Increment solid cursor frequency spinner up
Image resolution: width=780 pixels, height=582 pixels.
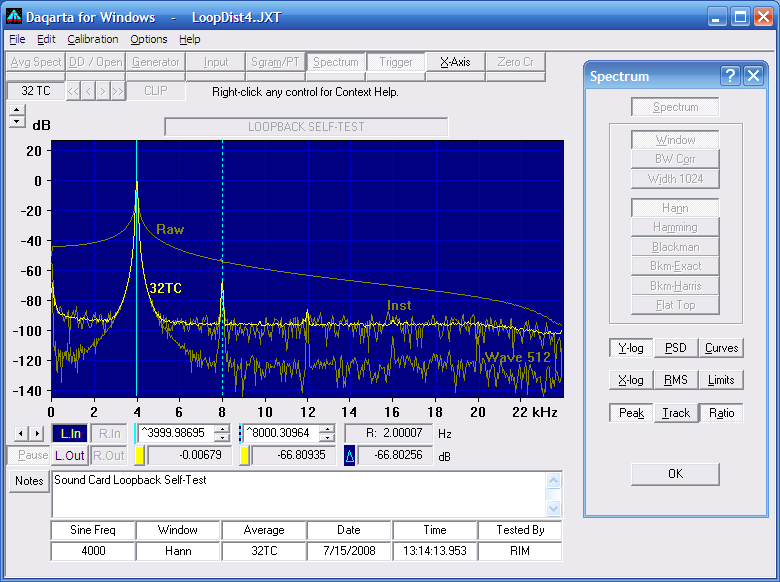click(x=222, y=429)
